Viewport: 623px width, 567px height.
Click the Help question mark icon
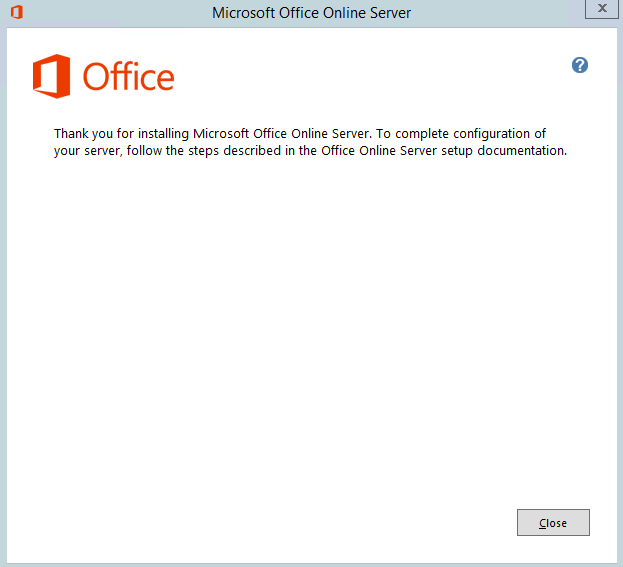[580, 65]
